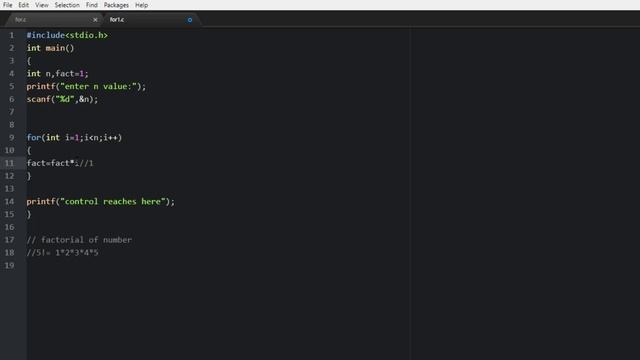
Task: Click the scanf("%d",&n); line
Action: click(x=62, y=99)
